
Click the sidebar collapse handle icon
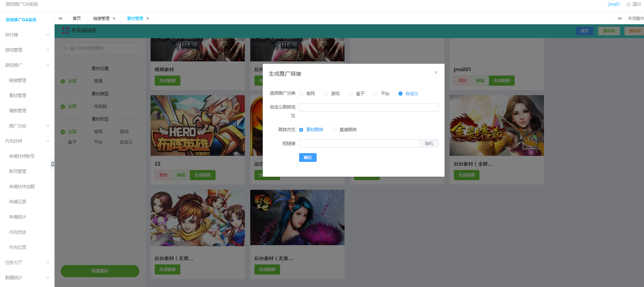tap(53, 164)
